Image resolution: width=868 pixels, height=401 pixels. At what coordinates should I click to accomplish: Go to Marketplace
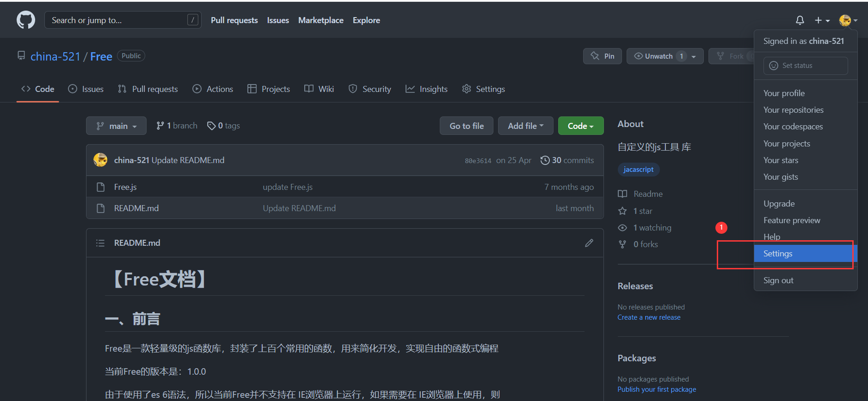pyautogui.click(x=321, y=20)
